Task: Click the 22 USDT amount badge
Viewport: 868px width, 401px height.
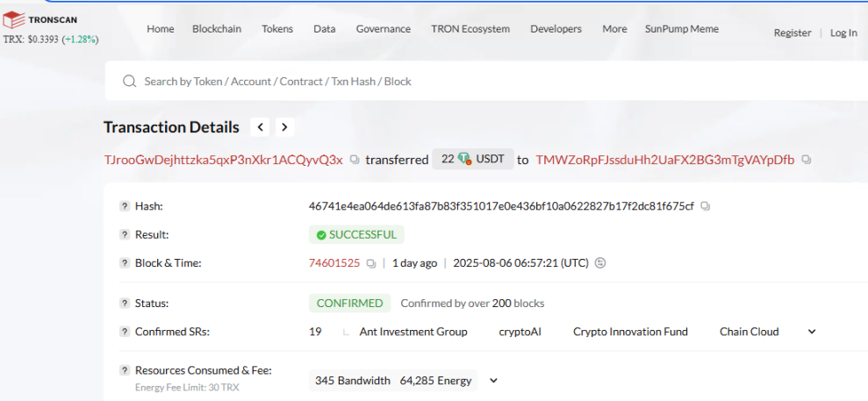Action: (x=473, y=160)
